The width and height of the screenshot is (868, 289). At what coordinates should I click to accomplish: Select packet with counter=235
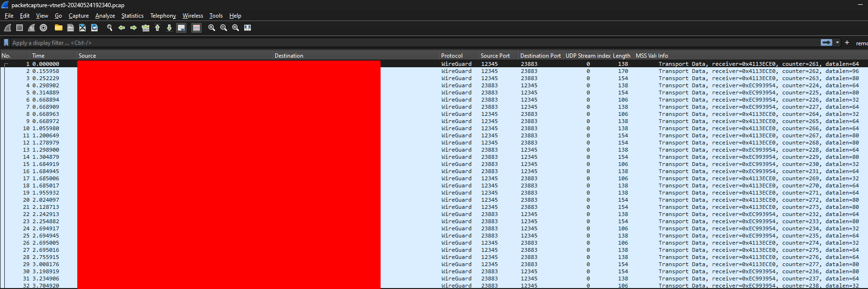click(434, 236)
